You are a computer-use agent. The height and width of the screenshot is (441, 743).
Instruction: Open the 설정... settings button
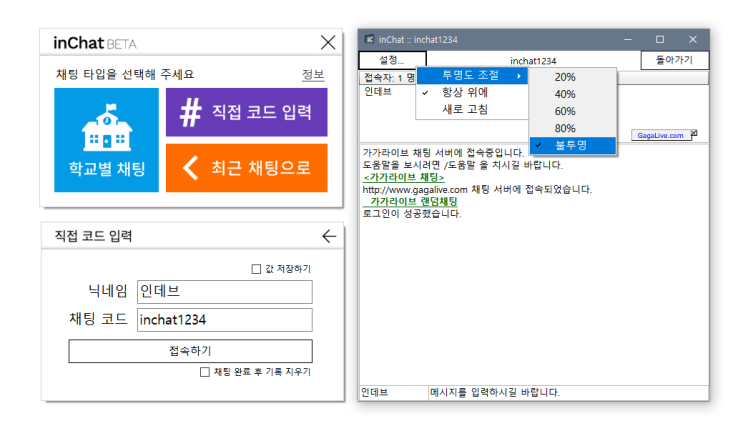392,60
